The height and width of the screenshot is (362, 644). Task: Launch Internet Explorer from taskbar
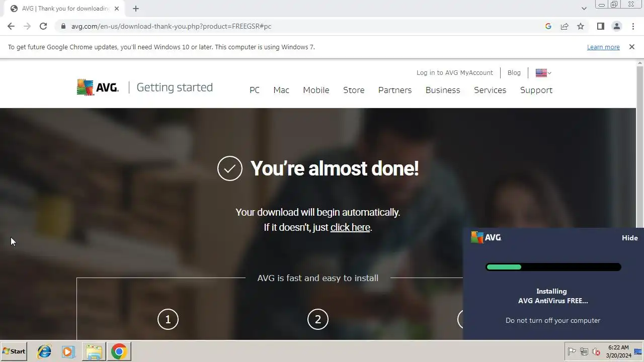coord(44,351)
